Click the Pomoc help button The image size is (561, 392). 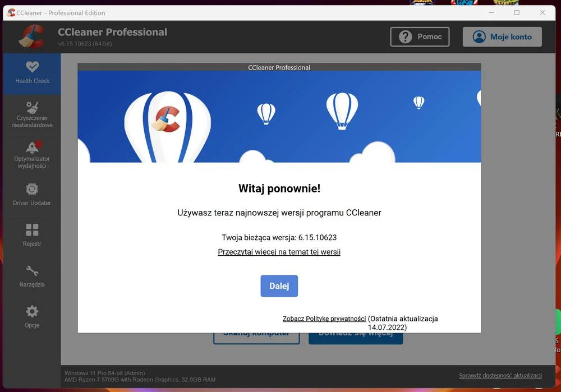click(x=420, y=37)
